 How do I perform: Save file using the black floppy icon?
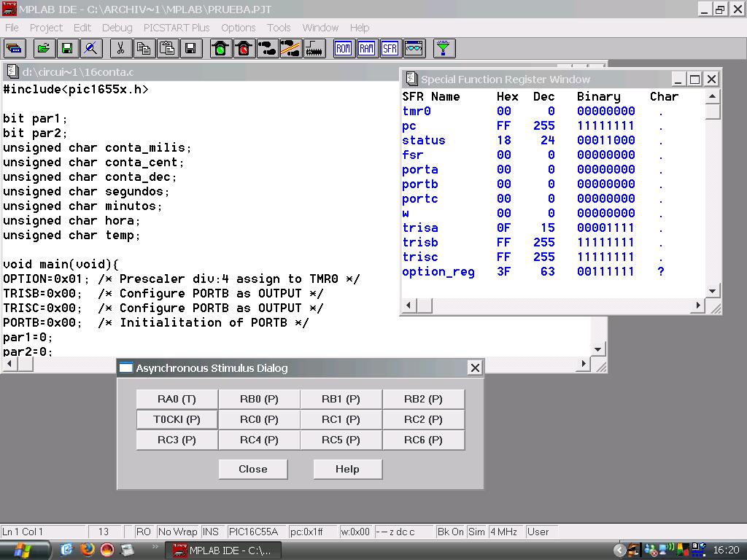190,49
